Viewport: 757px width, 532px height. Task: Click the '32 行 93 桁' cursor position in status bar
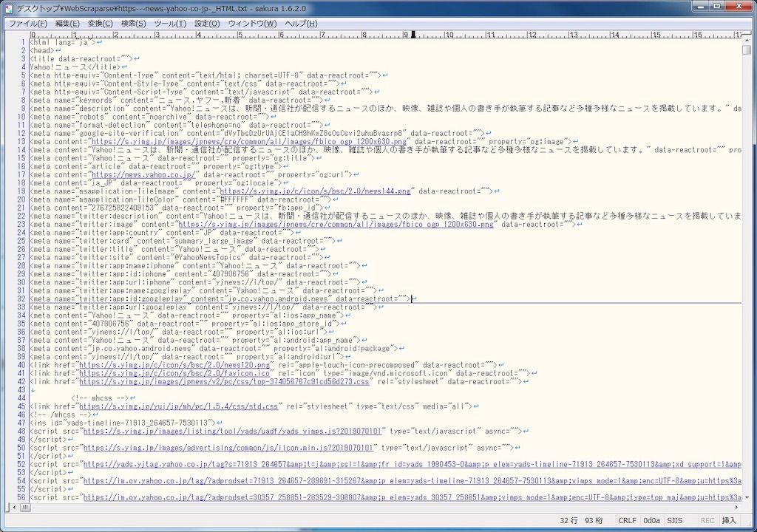click(x=581, y=520)
